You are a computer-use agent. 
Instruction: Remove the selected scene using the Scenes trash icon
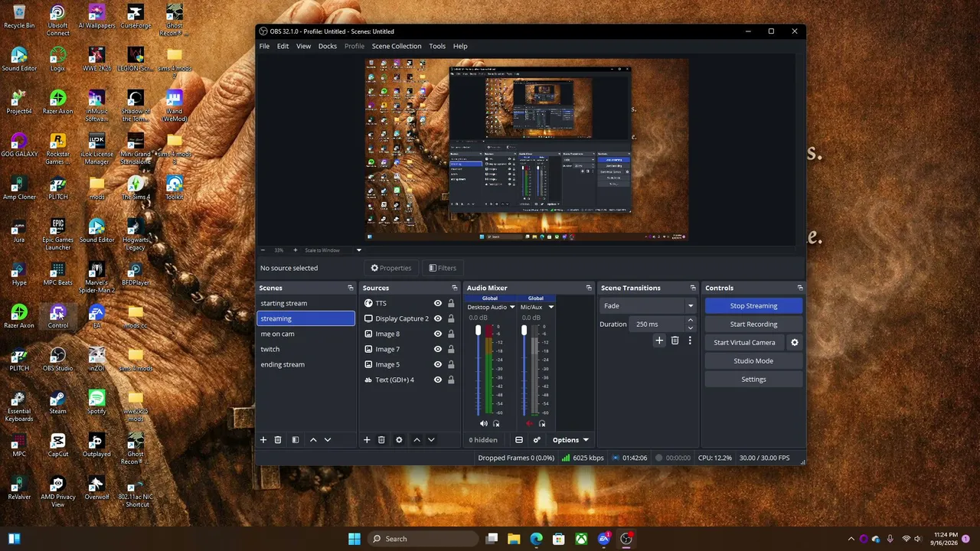(x=278, y=440)
